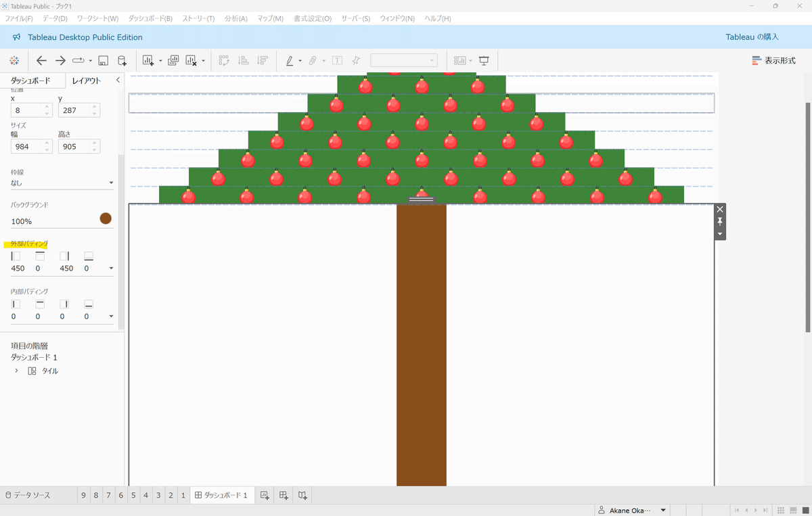Viewport: 812px width, 516px height.
Task: Click the new dashboard tab icon at bottom
Action: pyautogui.click(x=284, y=495)
